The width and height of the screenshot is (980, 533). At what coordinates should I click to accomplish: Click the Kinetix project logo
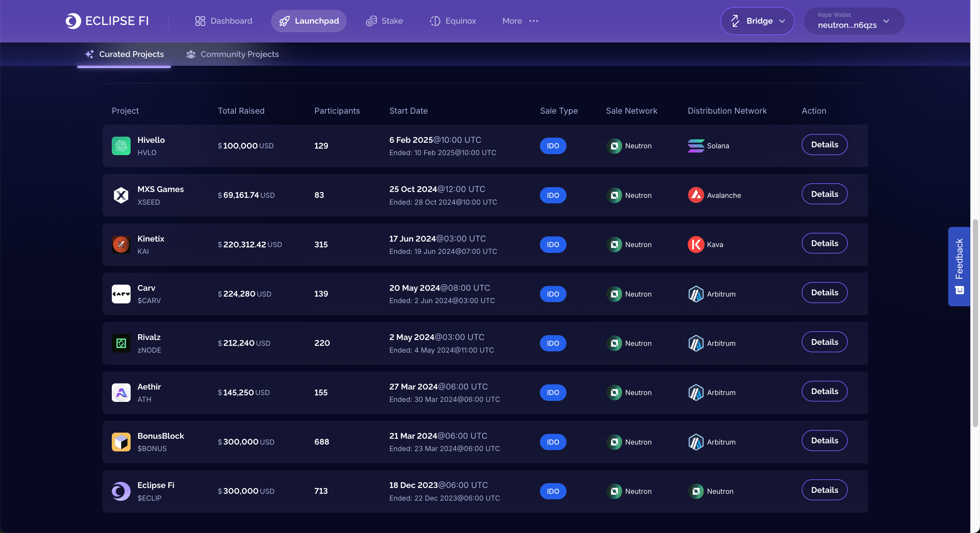[x=121, y=244]
